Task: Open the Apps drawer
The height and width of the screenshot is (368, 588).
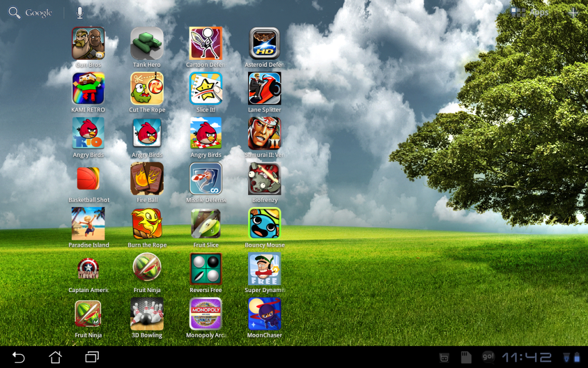Action: [530, 12]
